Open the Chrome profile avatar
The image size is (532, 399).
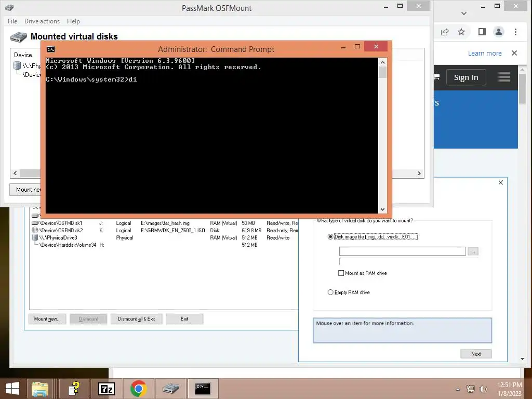tap(499, 32)
